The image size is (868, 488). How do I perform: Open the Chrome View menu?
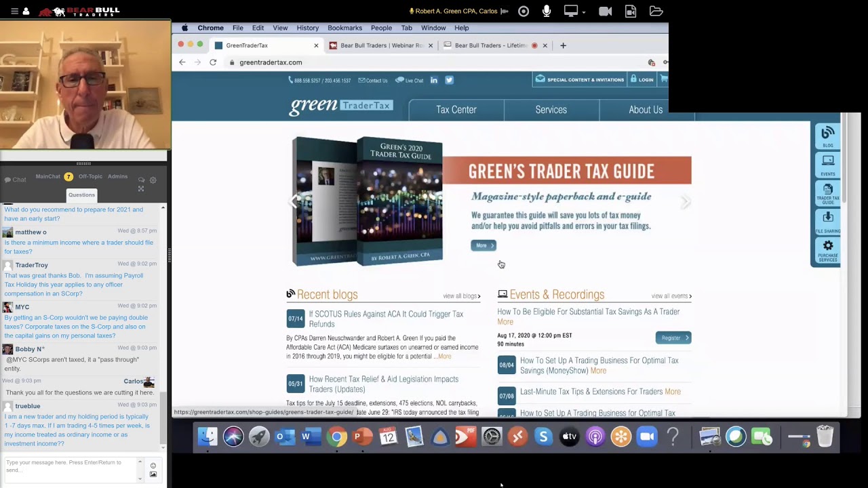[x=280, y=28]
